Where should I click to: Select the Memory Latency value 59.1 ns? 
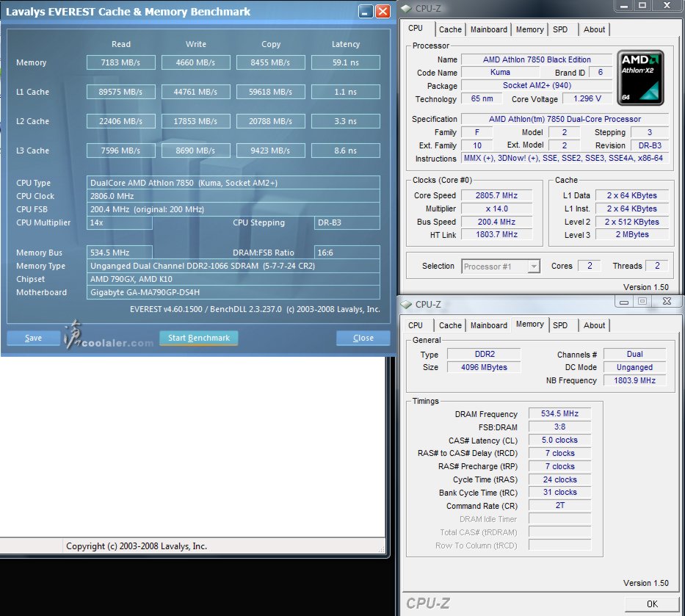[x=346, y=62]
